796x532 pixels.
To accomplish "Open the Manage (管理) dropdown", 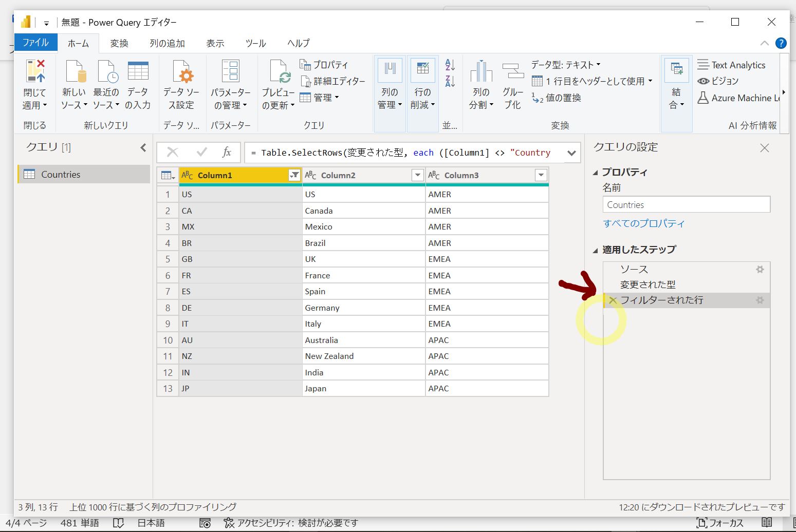I will [x=319, y=98].
